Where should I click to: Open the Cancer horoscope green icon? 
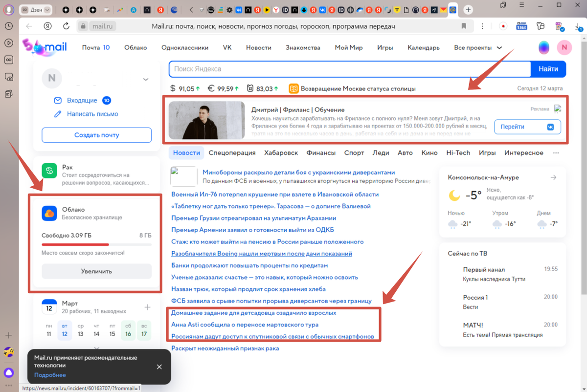click(49, 171)
